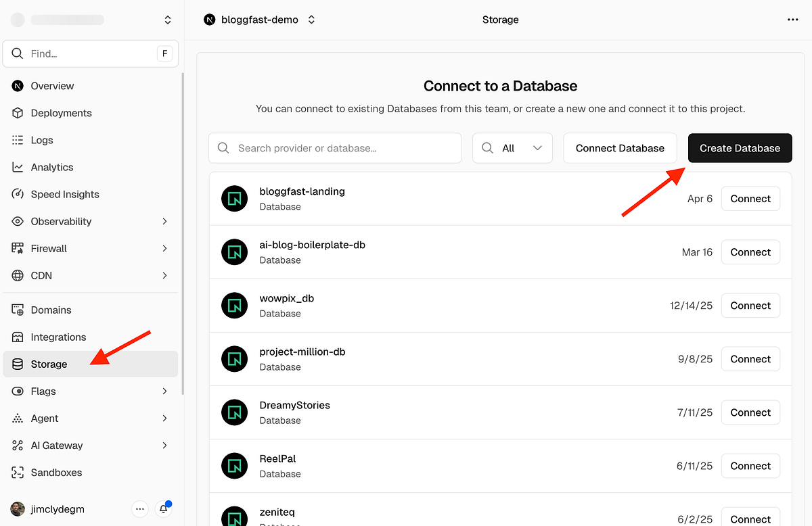Click the Integrations icon in sidebar

click(18, 337)
